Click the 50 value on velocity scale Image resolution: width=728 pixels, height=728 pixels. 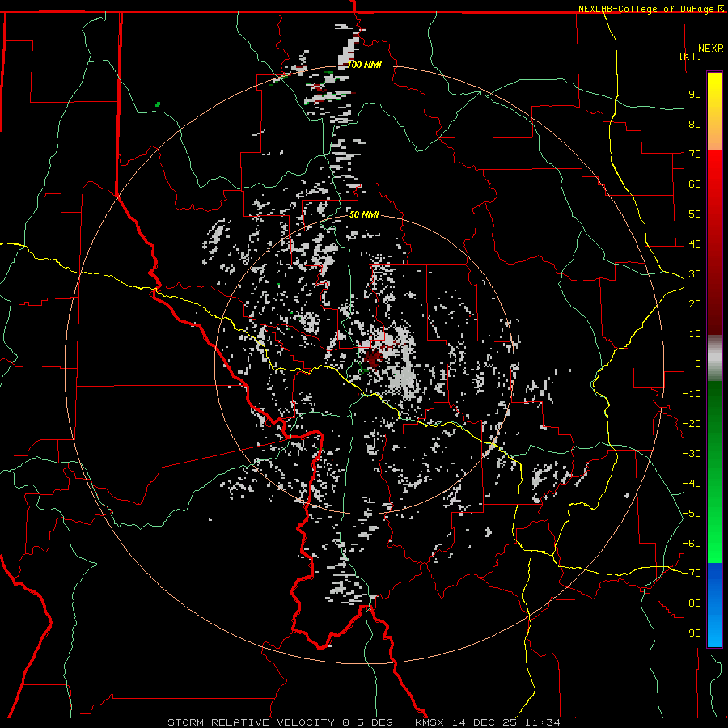695,214
